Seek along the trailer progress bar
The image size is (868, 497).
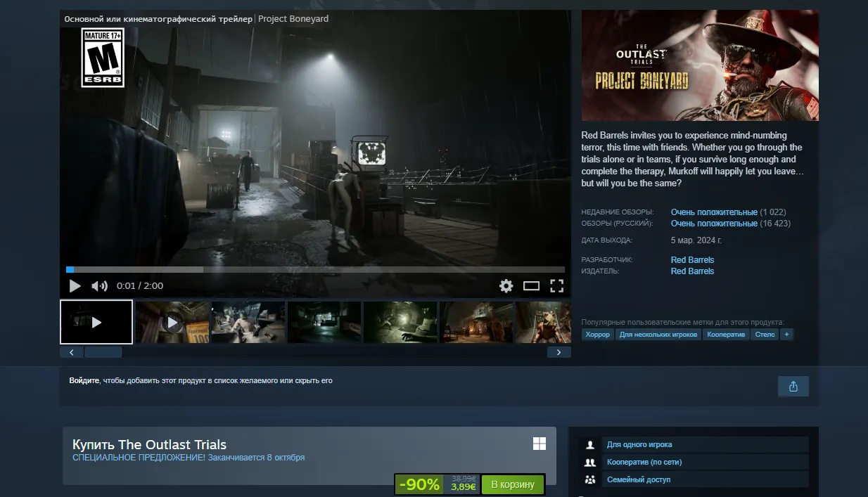315,269
